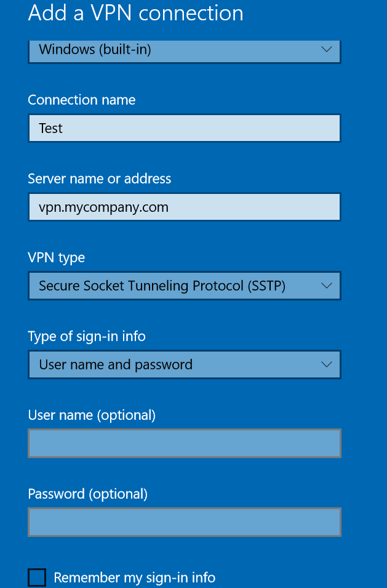Viewport: 387px width, 588px height.
Task: Click the 'Password (optional)' label
Action: point(87,494)
